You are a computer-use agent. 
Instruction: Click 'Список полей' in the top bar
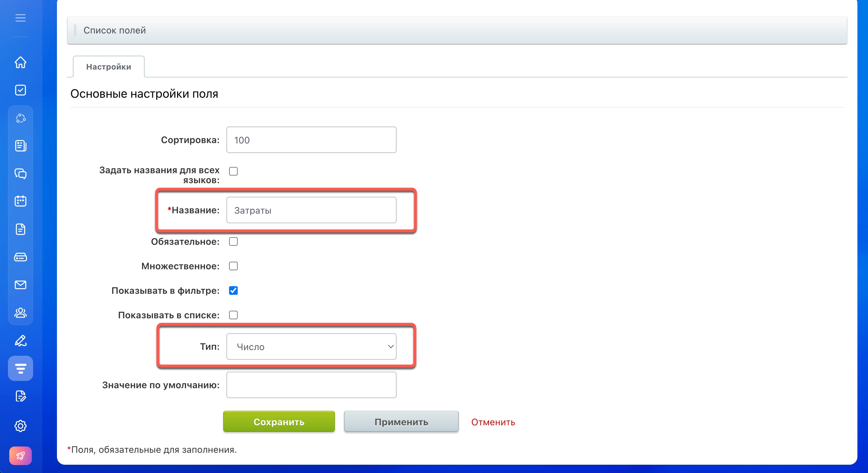point(115,30)
